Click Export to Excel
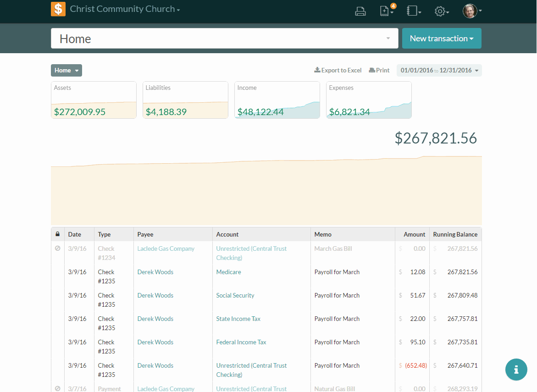The height and width of the screenshot is (392, 537). click(x=338, y=71)
